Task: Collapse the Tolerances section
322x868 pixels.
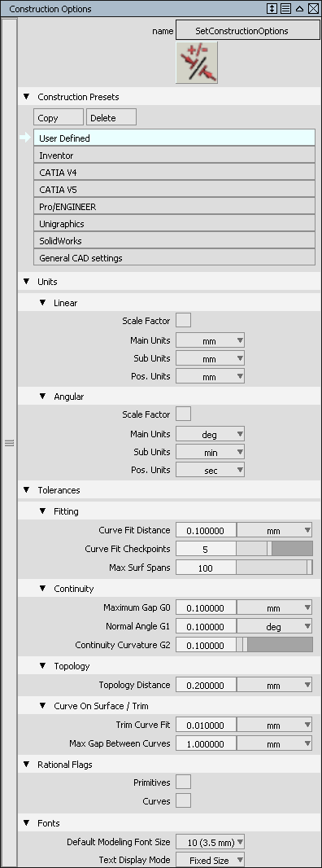Action: [26, 490]
